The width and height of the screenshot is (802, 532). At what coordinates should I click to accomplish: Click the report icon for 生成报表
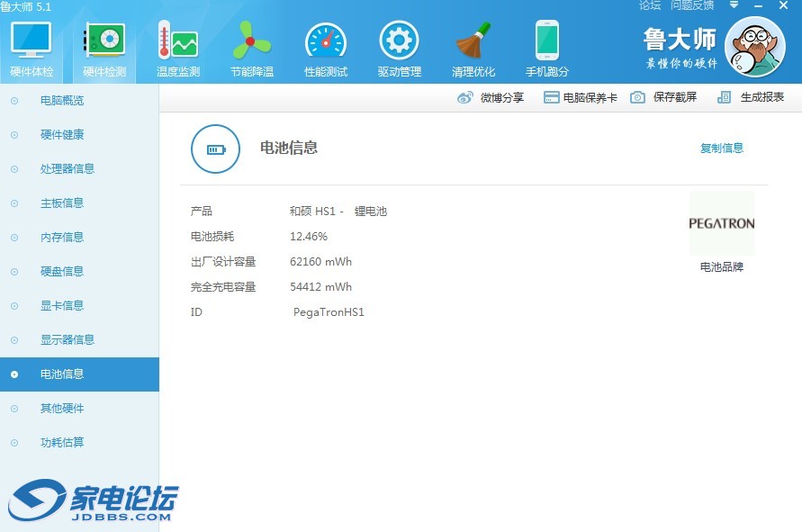click(724, 97)
